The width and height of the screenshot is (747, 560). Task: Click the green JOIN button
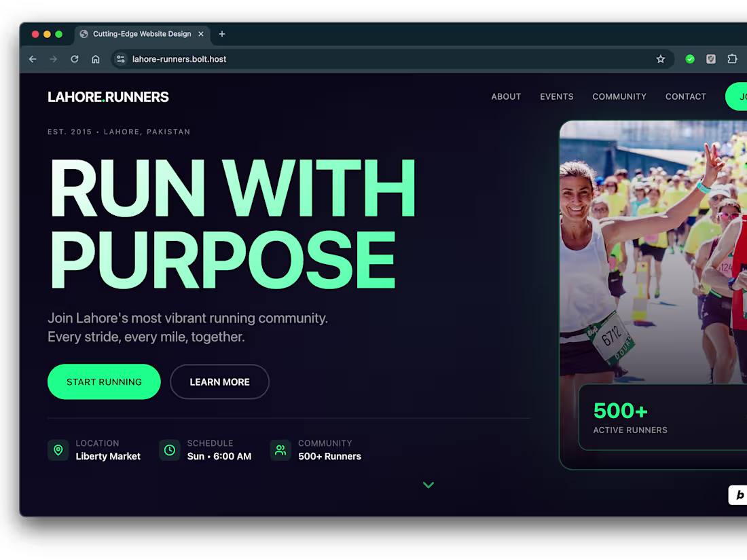(x=740, y=96)
